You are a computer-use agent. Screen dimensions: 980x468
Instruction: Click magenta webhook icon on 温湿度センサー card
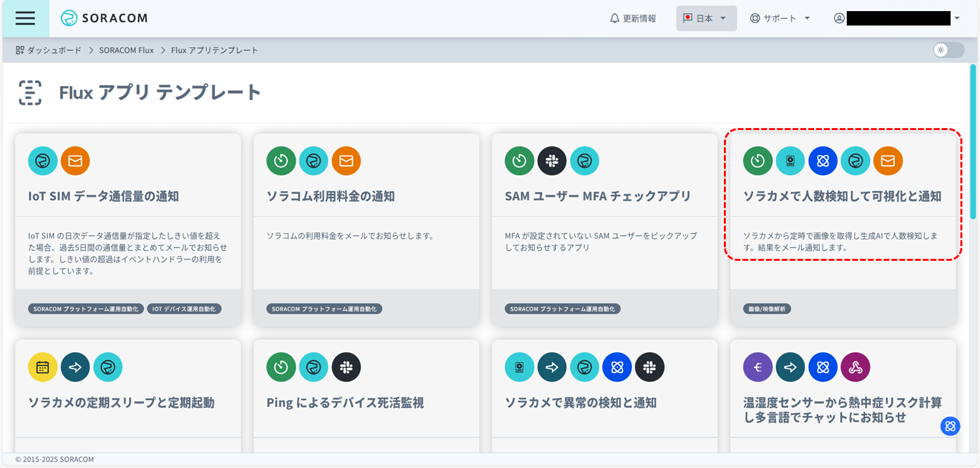[x=856, y=367]
